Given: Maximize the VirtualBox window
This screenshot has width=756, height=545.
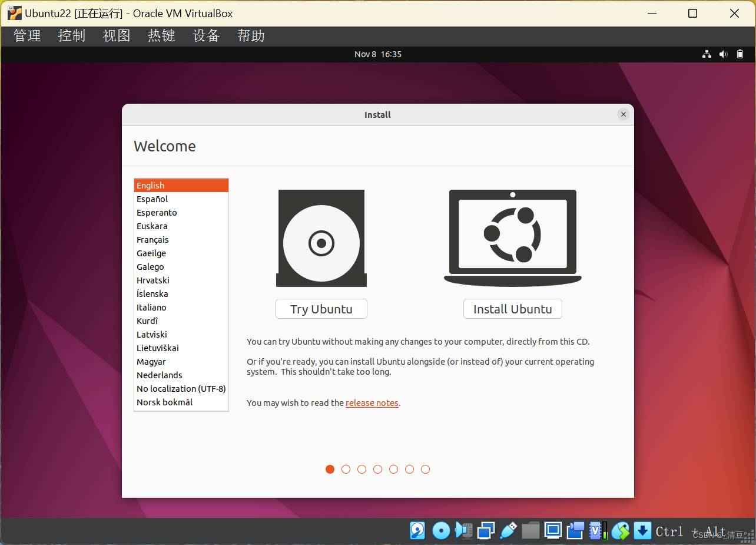Looking at the screenshot, I should point(693,13).
